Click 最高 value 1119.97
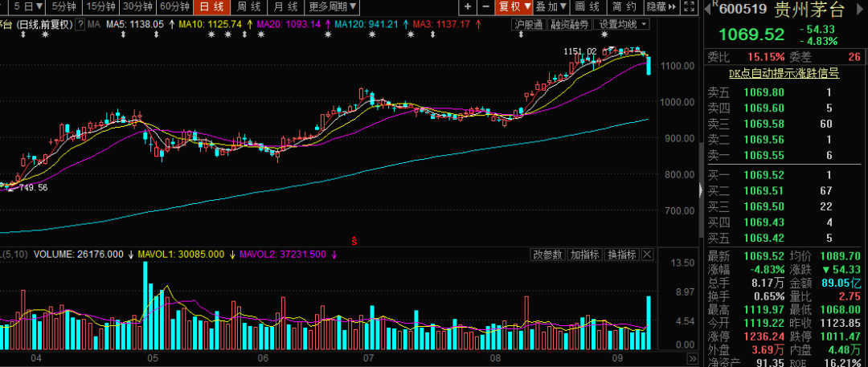Viewport: 868px width, 367px height. pos(764,309)
